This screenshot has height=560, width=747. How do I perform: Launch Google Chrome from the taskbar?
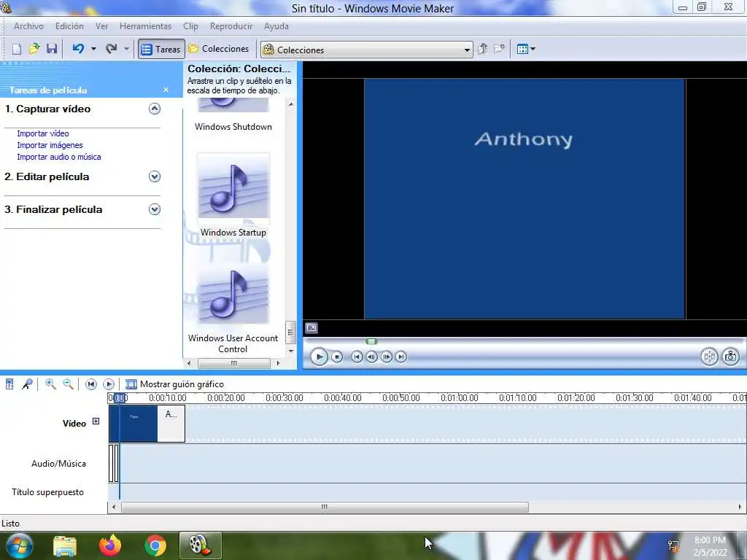[x=155, y=545]
